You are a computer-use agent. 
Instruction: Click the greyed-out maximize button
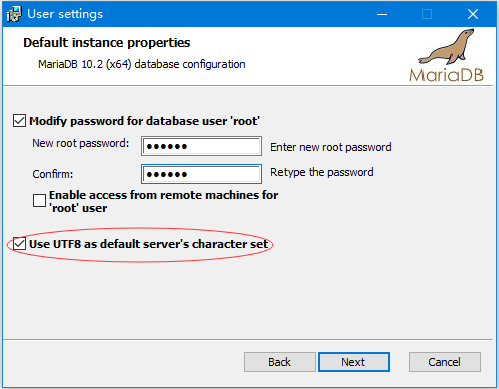(x=427, y=14)
